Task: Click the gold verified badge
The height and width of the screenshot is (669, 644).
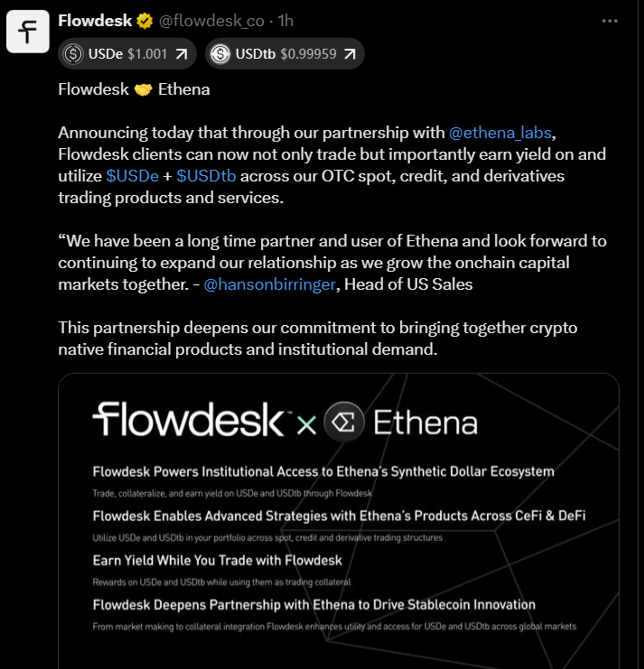Action: tap(145, 21)
